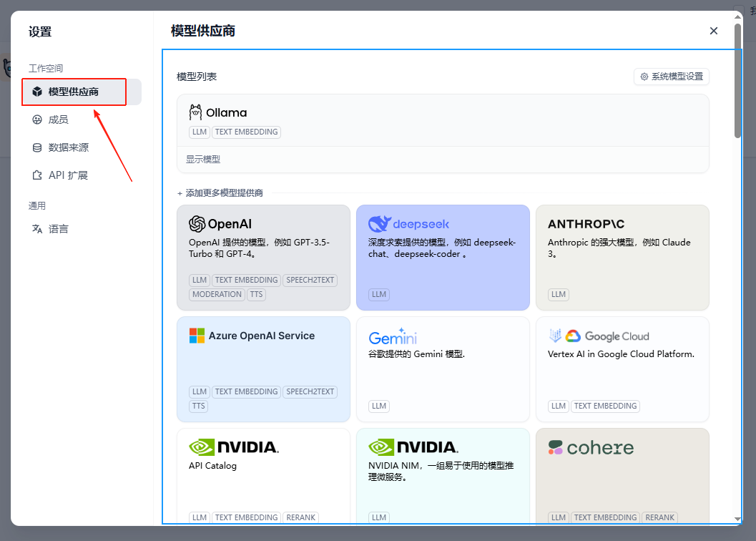Click the Ollama llama icon
The height and width of the screenshot is (541, 756).
(196, 112)
